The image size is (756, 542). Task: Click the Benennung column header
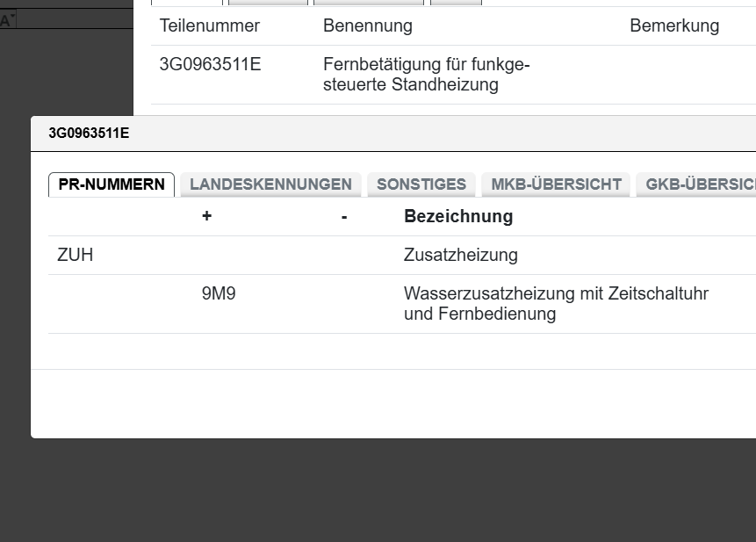[367, 26]
